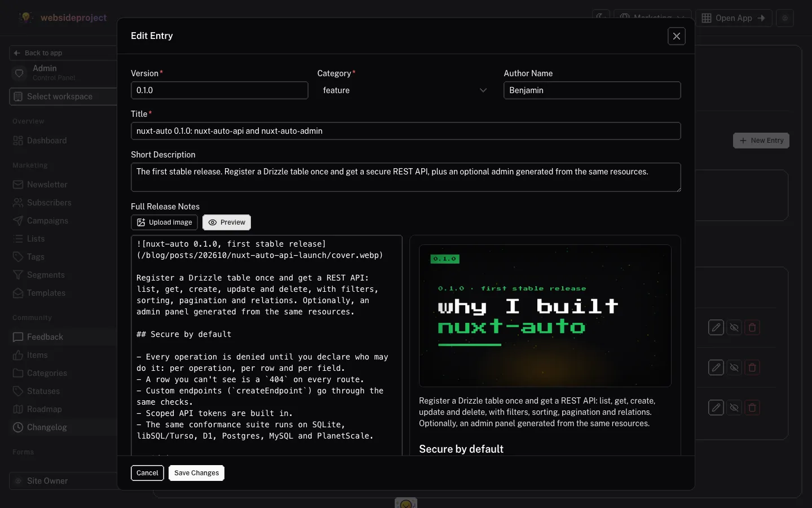Viewport: 812px width, 508px height.
Task: Close the Edit Entry dialog with the X
Action: [x=677, y=36]
